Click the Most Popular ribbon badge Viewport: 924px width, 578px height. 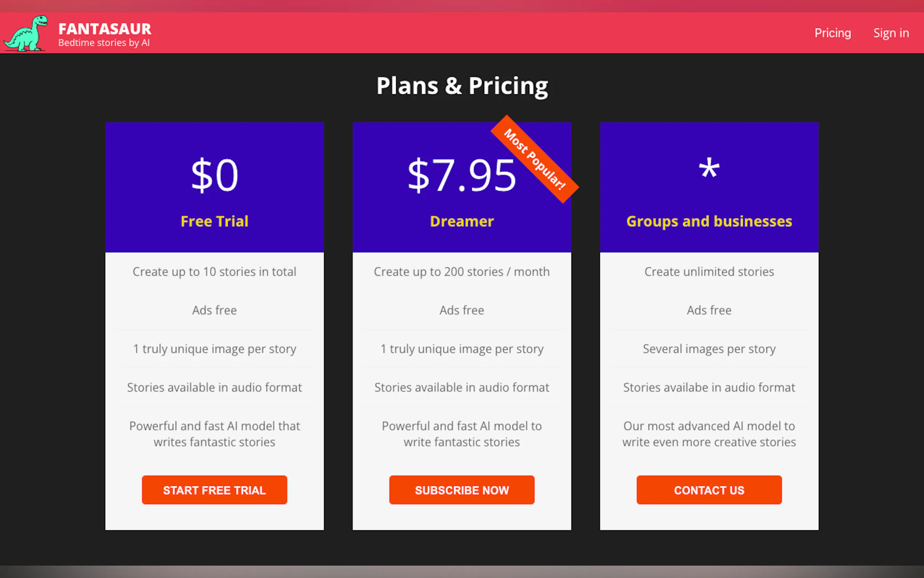coord(534,159)
